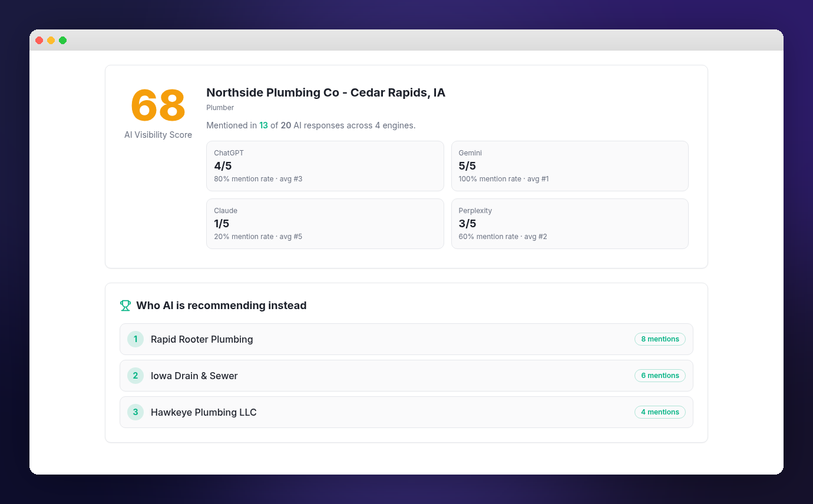Click rank number 1 circle
The image size is (813, 504).
click(x=135, y=339)
